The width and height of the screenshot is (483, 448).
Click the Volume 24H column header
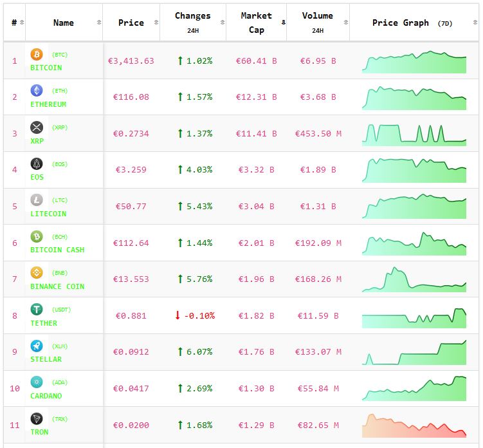point(317,22)
